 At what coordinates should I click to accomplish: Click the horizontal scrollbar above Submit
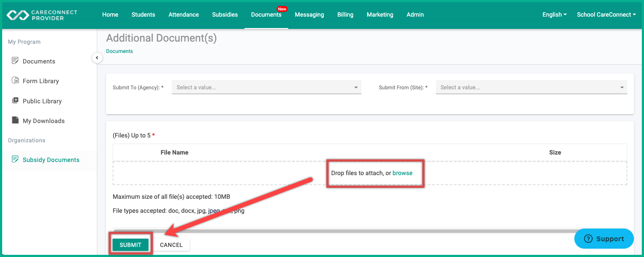pyautogui.click(x=346, y=231)
